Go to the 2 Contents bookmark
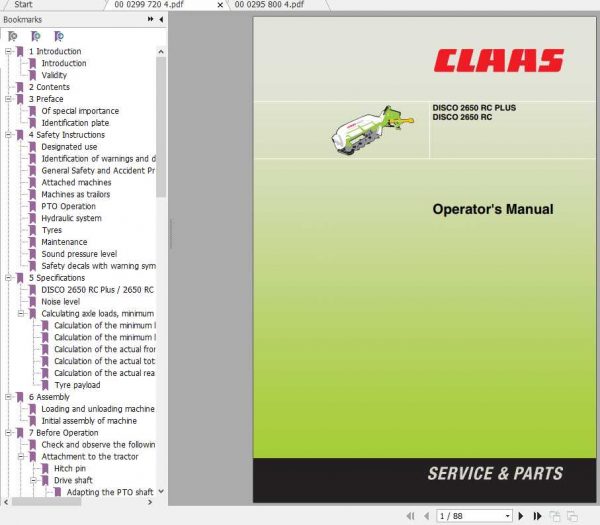This screenshot has height=525, width=600. (49, 87)
